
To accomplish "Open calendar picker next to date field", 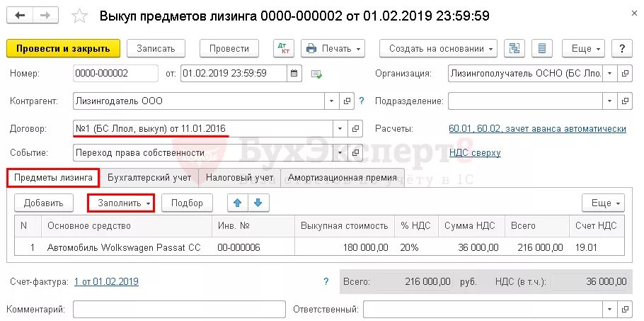I will click(294, 74).
